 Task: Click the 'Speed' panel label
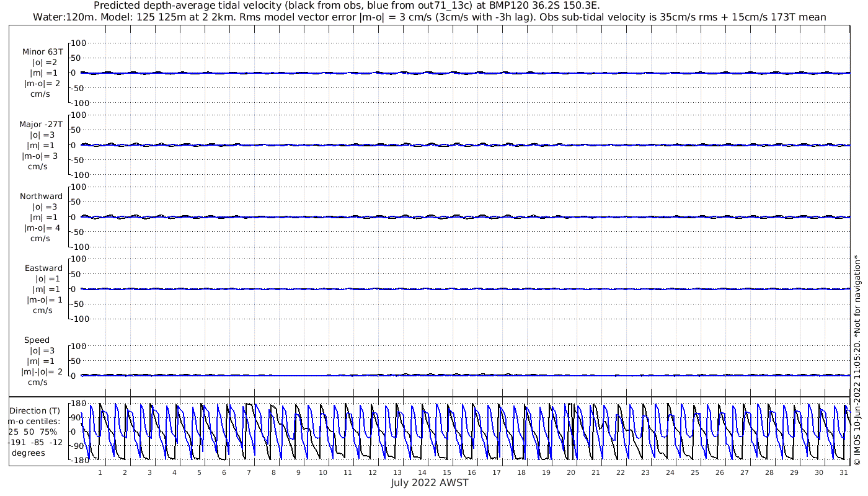(37, 340)
